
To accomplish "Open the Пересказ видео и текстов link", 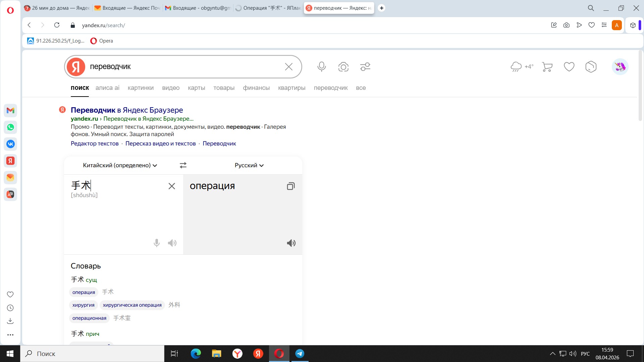I will pyautogui.click(x=160, y=143).
